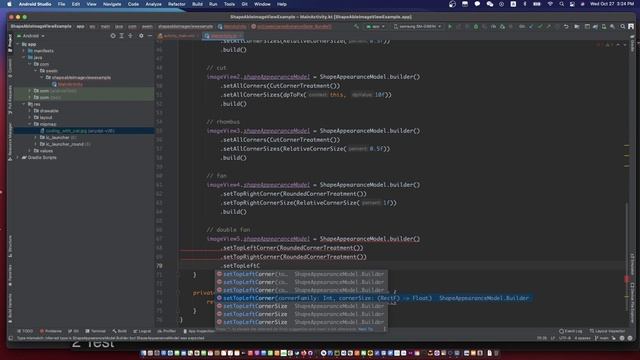
Task: Open the Tools menu
Action: [x=229, y=4]
